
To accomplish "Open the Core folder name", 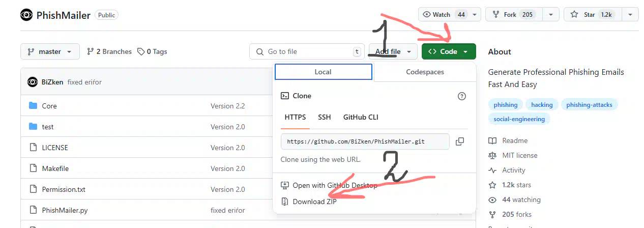I will coord(49,106).
